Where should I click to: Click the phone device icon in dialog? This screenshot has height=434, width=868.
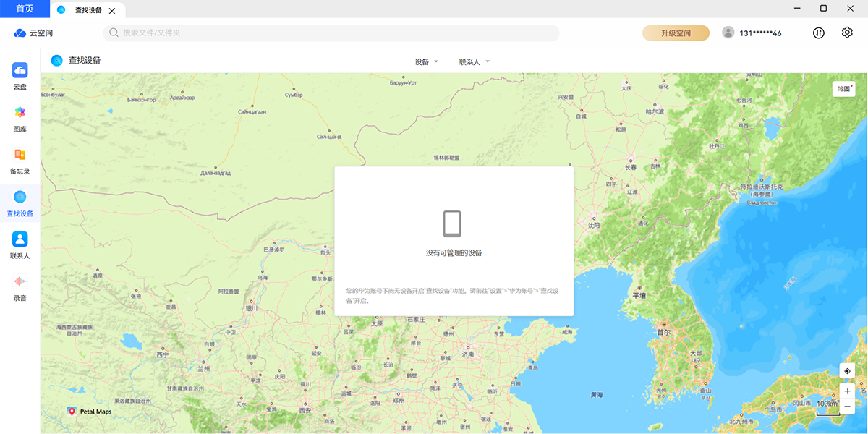coord(453,224)
